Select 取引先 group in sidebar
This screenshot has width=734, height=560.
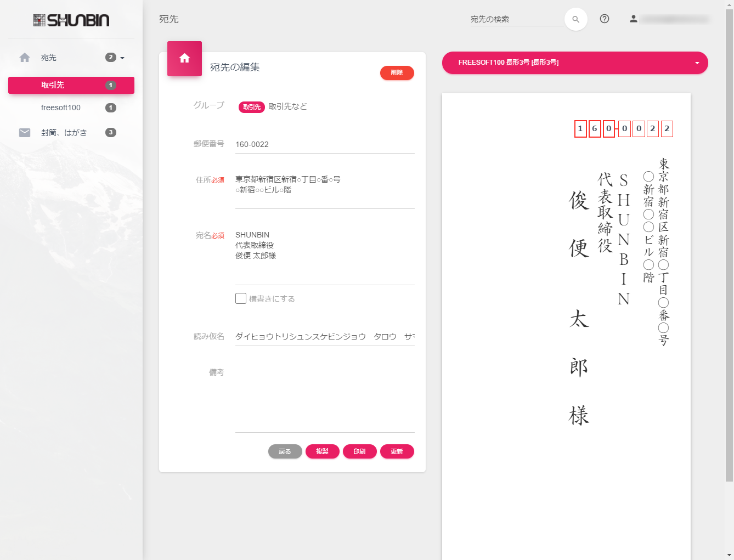(x=71, y=85)
